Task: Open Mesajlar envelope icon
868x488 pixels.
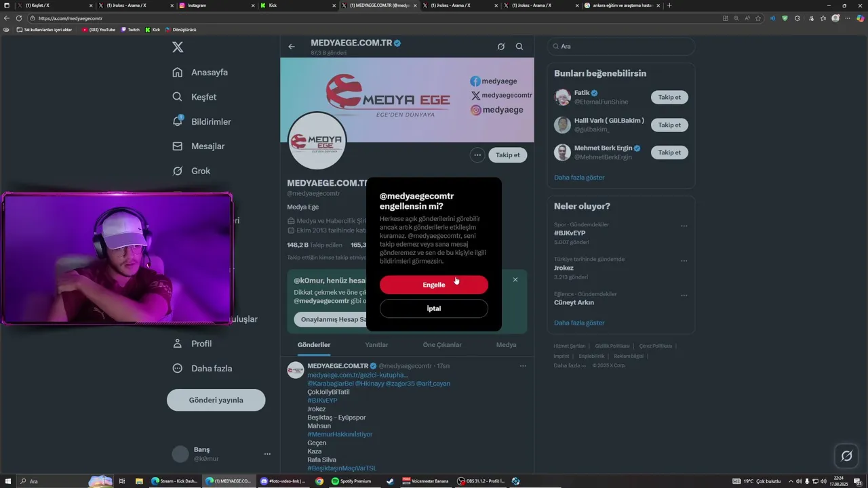Action: [x=178, y=146]
